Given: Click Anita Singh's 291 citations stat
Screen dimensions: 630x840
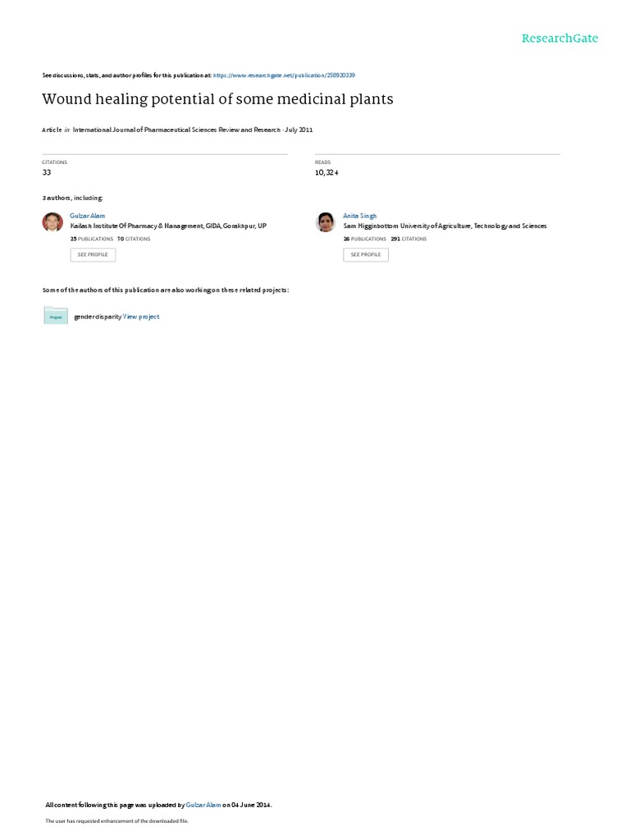Looking at the screenshot, I should point(409,239).
